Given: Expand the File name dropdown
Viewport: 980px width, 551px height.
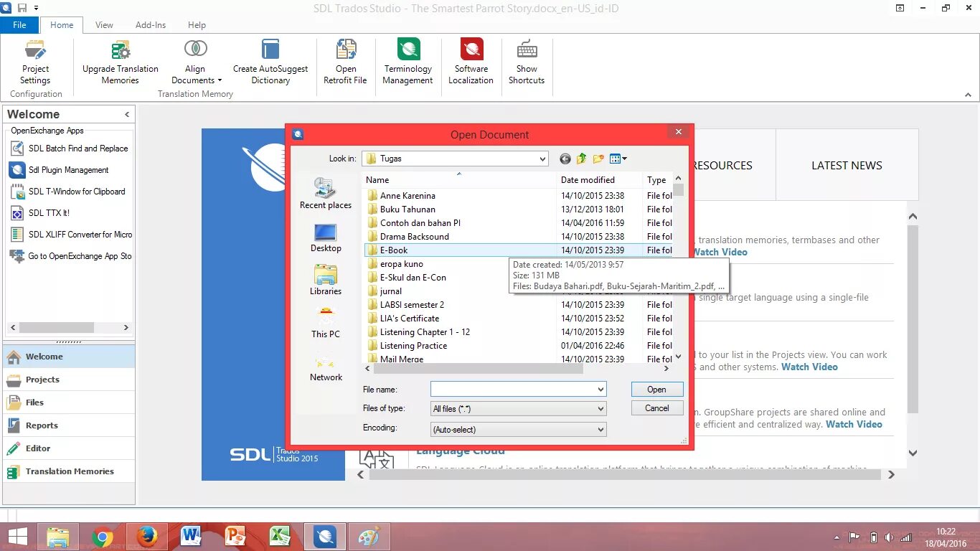Looking at the screenshot, I should [x=600, y=389].
